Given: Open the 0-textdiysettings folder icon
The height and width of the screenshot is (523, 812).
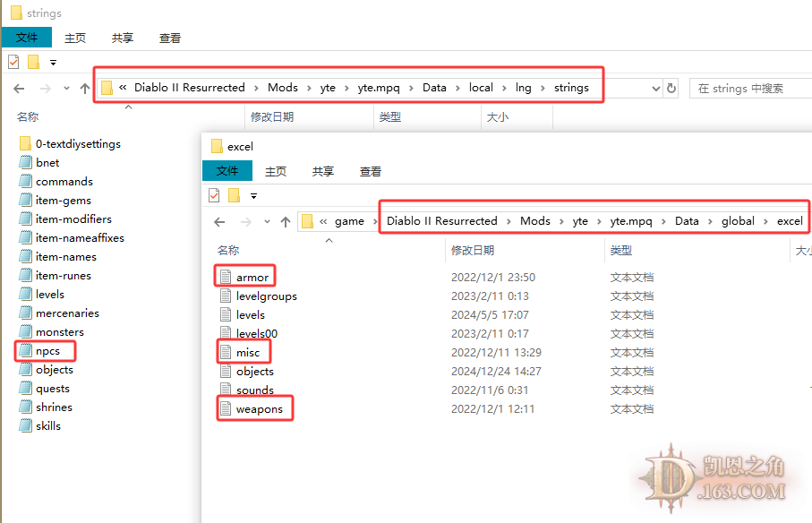Looking at the screenshot, I should coord(25,143).
